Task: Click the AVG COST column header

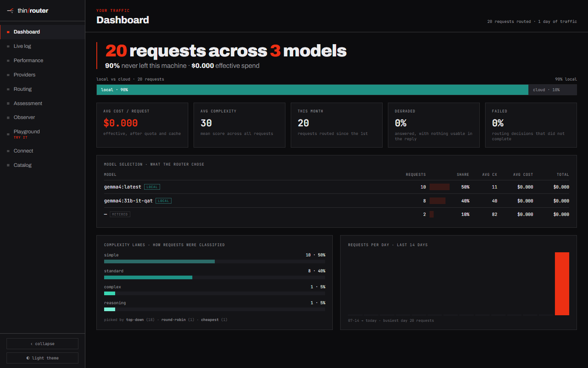Action: [523, 175]
